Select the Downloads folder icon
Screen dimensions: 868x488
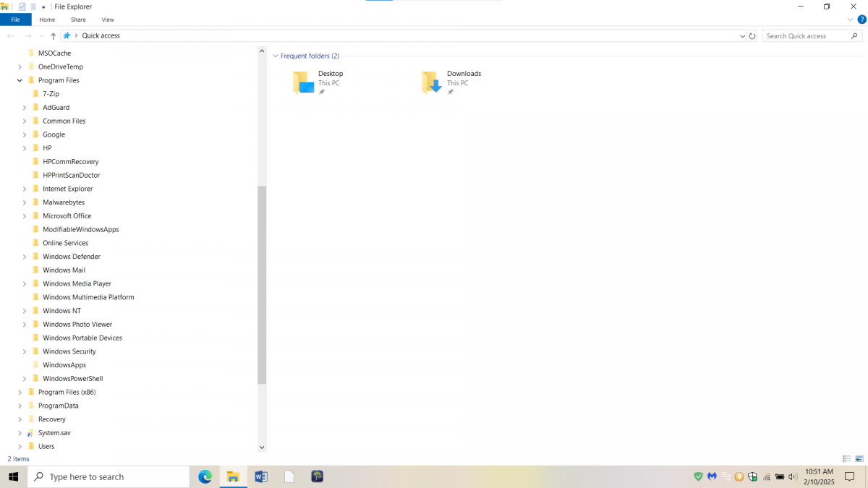pyautogui.click(x=432, y=82)
